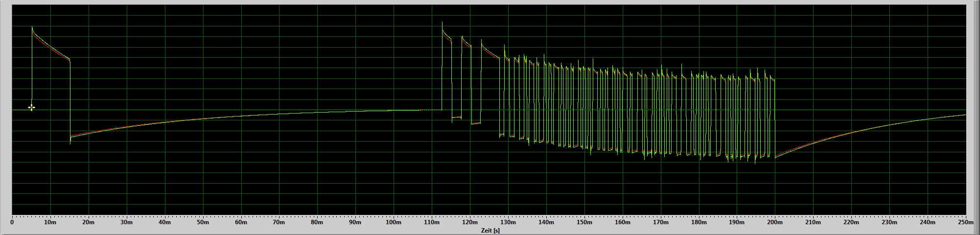This screenshot has height=235, width=980.
Task: Select the "60m" tick label
Action: pos(241,223)
